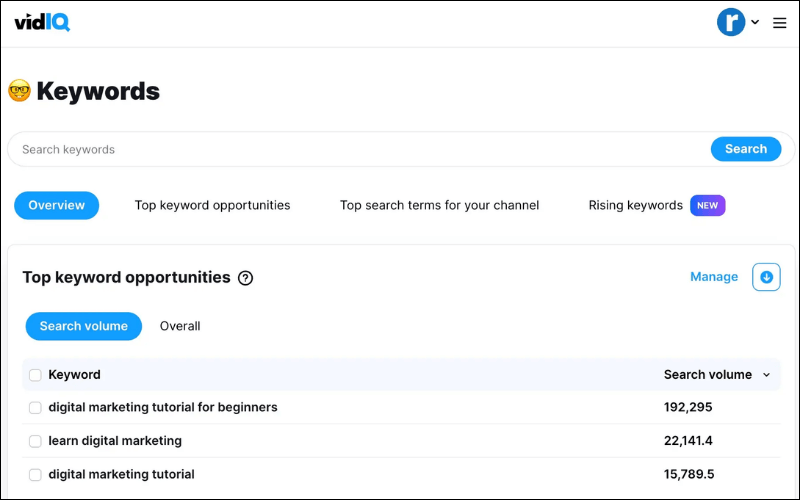Viewport: 800px width, 500px height.
Task: Select the Overview tab
Action: [x=56, y=206]
